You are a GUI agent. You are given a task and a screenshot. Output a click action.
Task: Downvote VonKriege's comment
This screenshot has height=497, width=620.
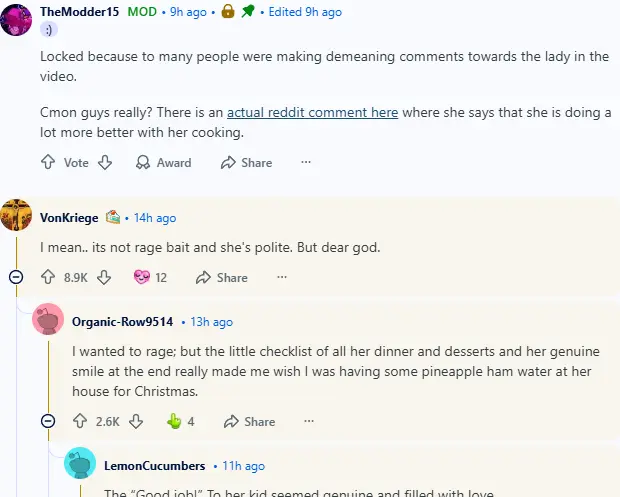click(105, 277)
